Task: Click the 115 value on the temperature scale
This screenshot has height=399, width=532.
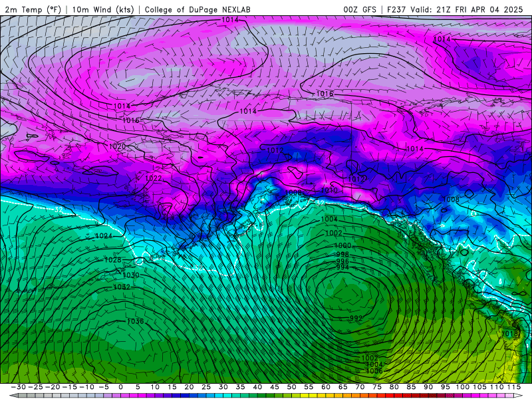Action: (x=514, y=387)
